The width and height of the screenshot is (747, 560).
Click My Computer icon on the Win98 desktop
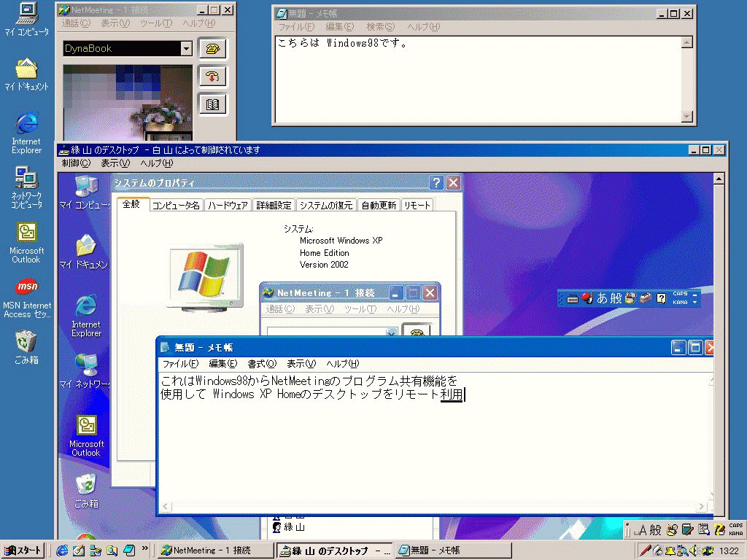click(x=27, y=19)
